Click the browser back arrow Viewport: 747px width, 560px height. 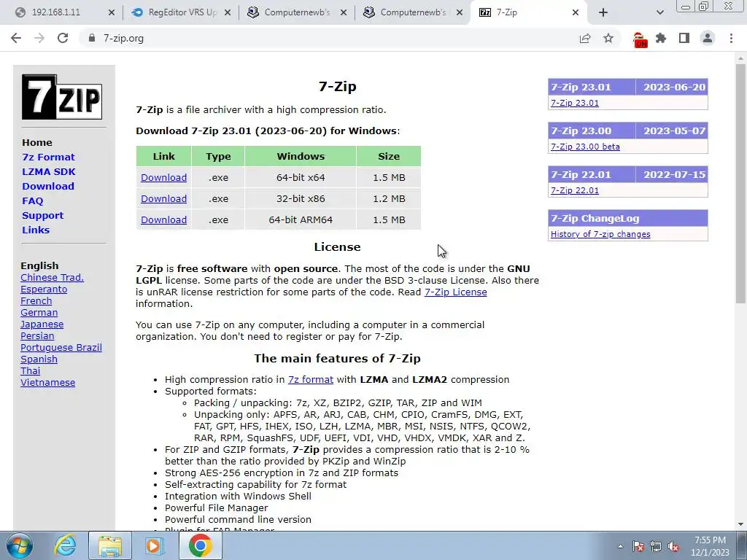[x=16, y=38]
